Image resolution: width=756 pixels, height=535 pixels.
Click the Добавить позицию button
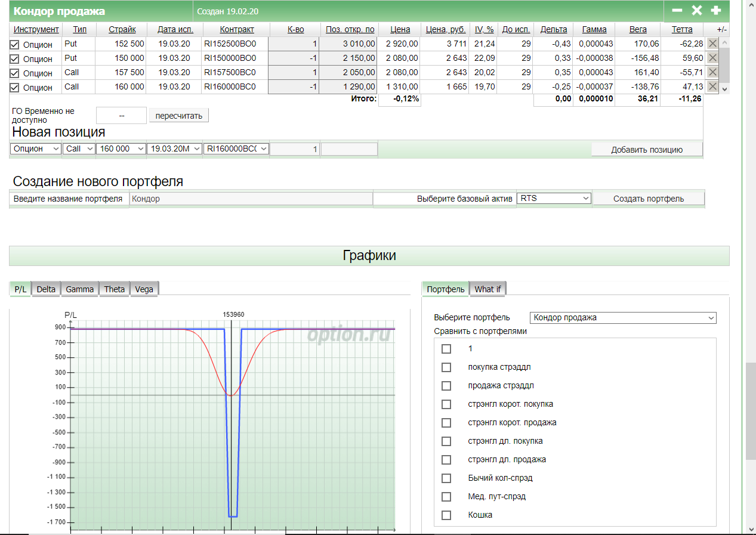pos(647,150)
